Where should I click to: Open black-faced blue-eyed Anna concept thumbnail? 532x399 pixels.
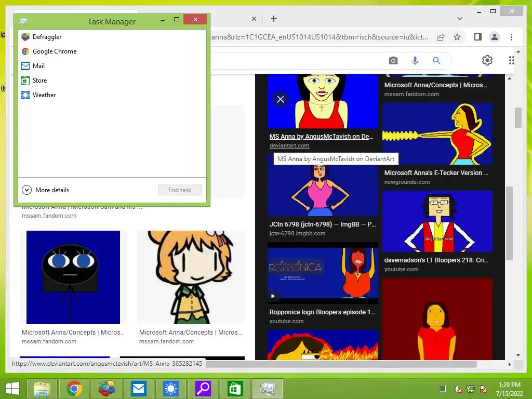[x=73, y=277]
